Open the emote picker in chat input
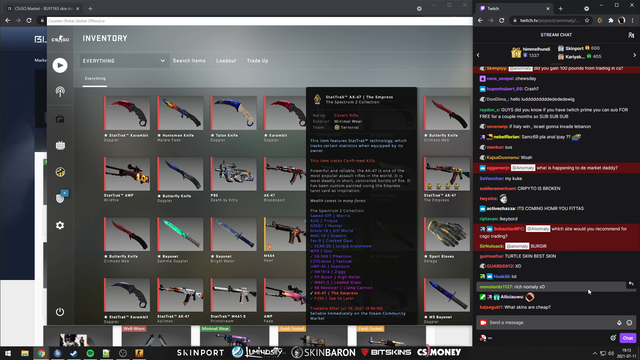Viewport: 640px width, 360px height. [629, 322]
